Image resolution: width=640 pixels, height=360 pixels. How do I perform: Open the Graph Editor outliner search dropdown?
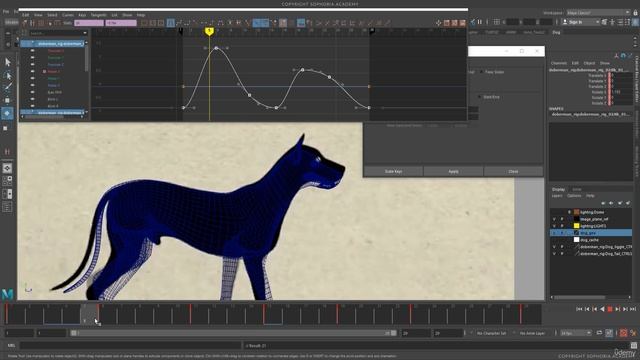[85, 33]
